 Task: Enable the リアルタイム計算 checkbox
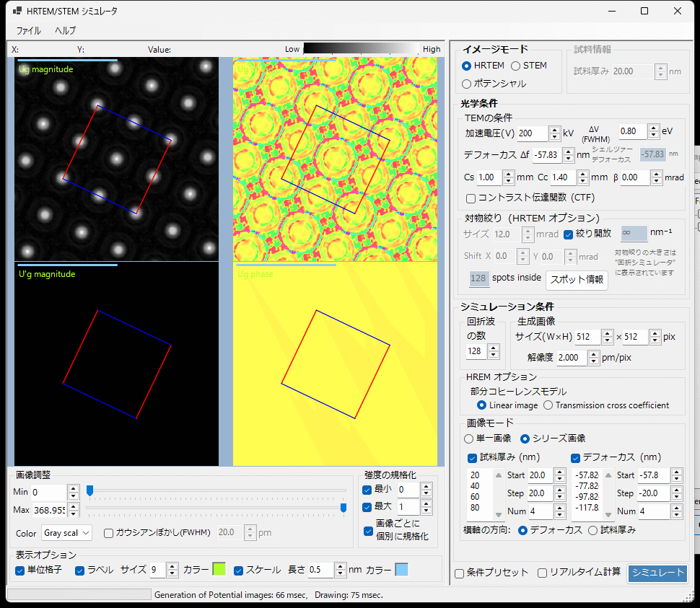[542, 573]
